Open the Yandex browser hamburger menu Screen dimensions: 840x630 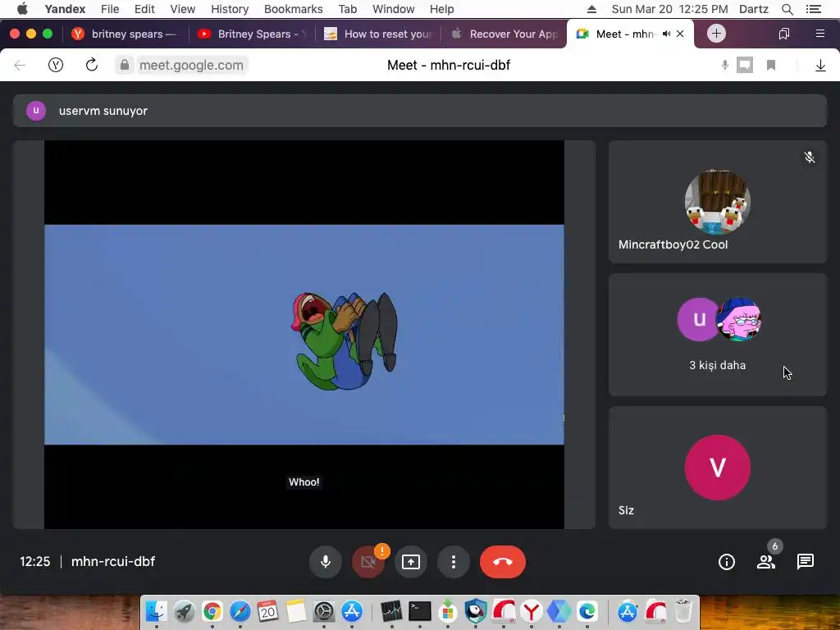[x=819, y=34]
